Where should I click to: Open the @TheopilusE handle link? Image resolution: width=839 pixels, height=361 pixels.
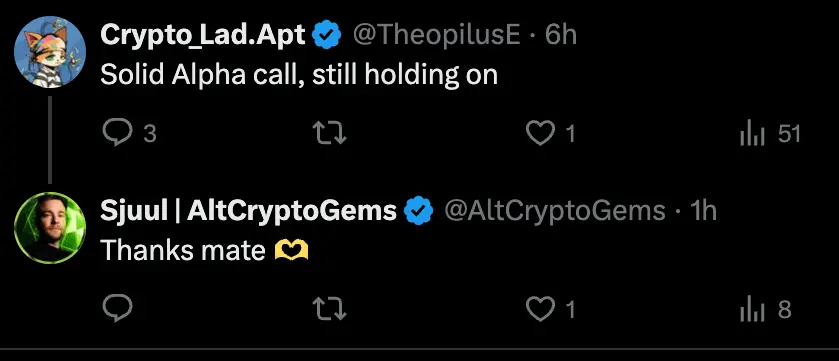pos(436,36)
